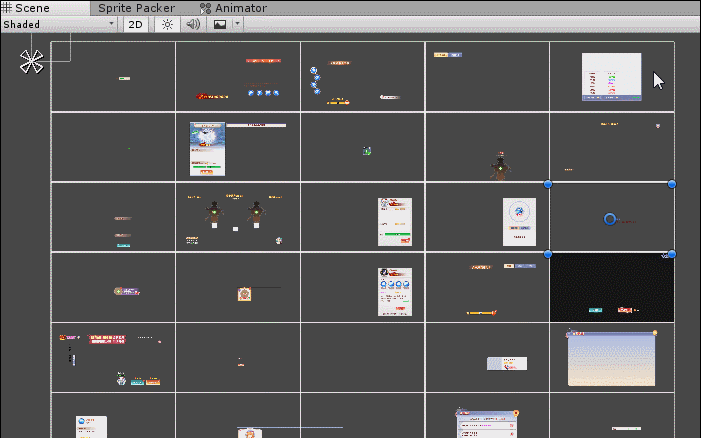Select the tall white-blue card with green bar
Viewport: 701px width, 438px height.
(207, 148)
